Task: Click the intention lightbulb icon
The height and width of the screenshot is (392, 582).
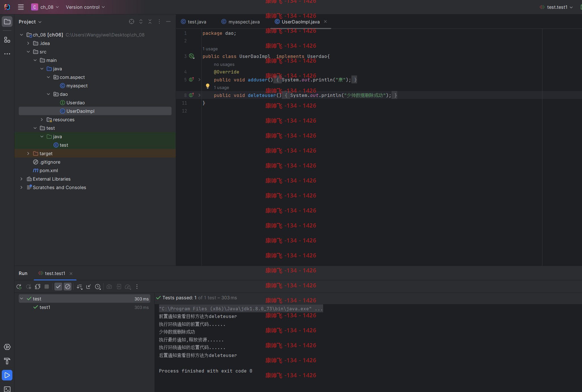Action: coord(208,86)
